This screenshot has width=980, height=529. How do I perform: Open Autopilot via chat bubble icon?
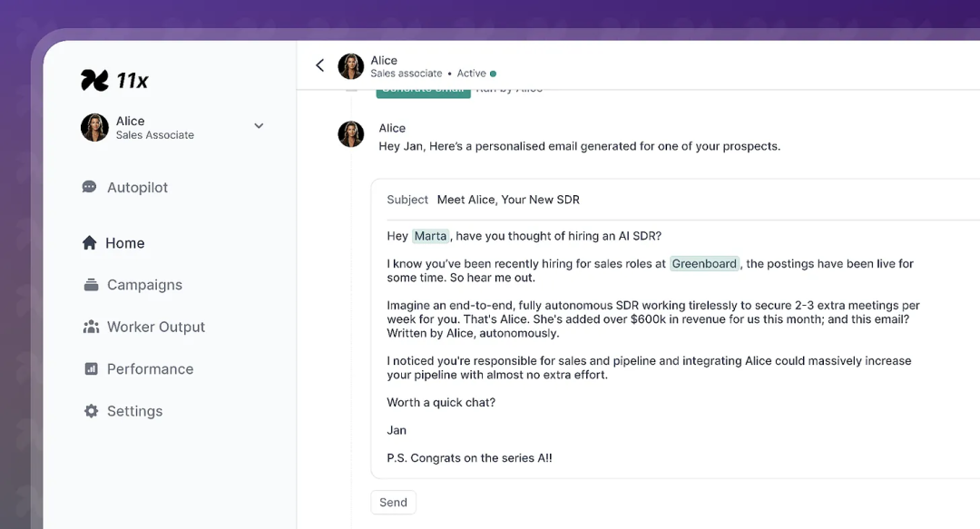click(x=89, y=187)
